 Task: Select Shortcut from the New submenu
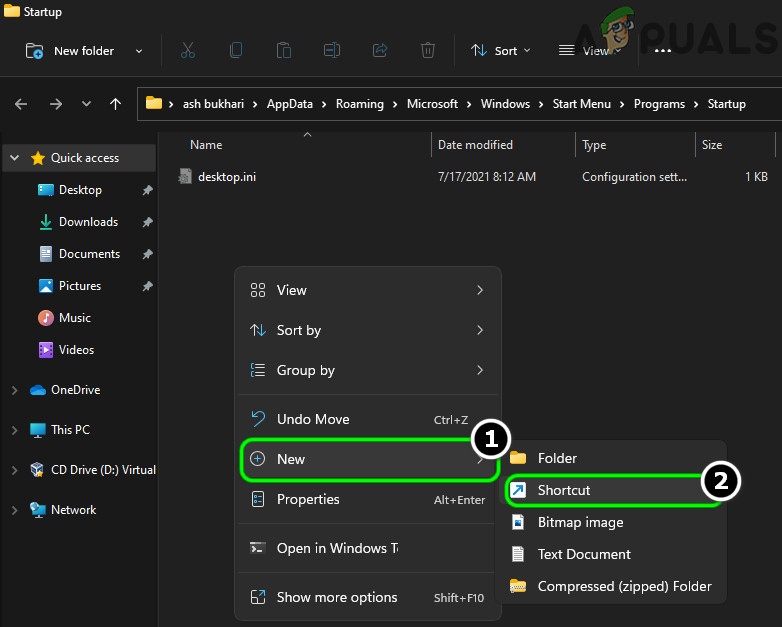tap(564, 490)
